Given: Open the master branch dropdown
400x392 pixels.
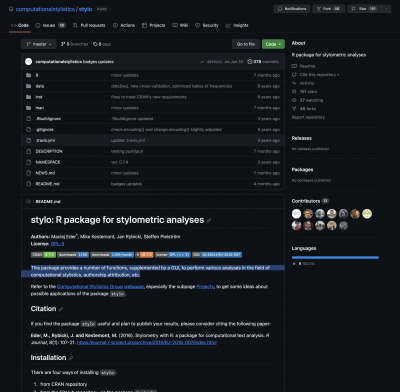Looking at the screenshot, I should point(39,44).
